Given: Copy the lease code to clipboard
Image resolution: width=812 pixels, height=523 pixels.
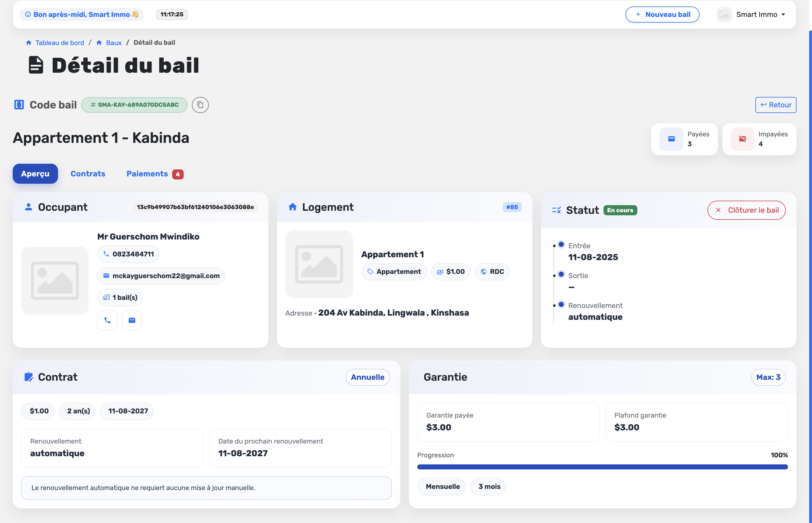Looking at the screenshot, I should [x=200, y=105].
